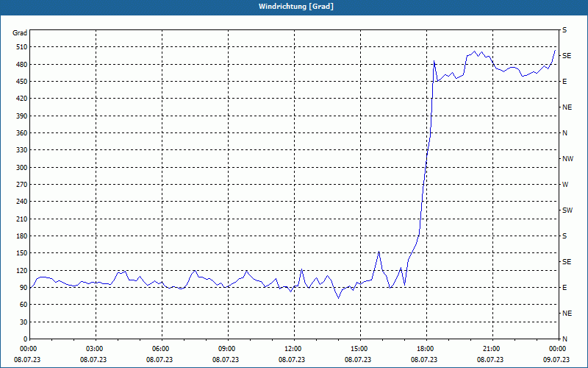Click the '12:00' time label
This screenshot has width=588, height=368.
coord(295,349)
